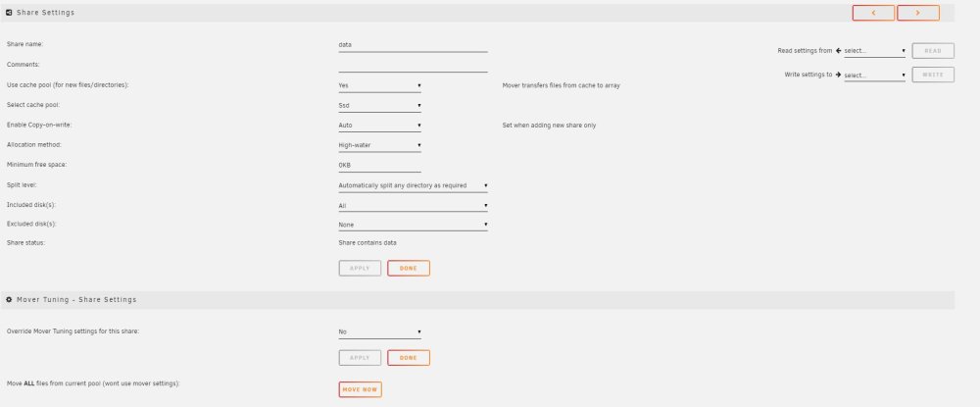Open the Included disk(s) dropdown

click(x=413, y=206)
